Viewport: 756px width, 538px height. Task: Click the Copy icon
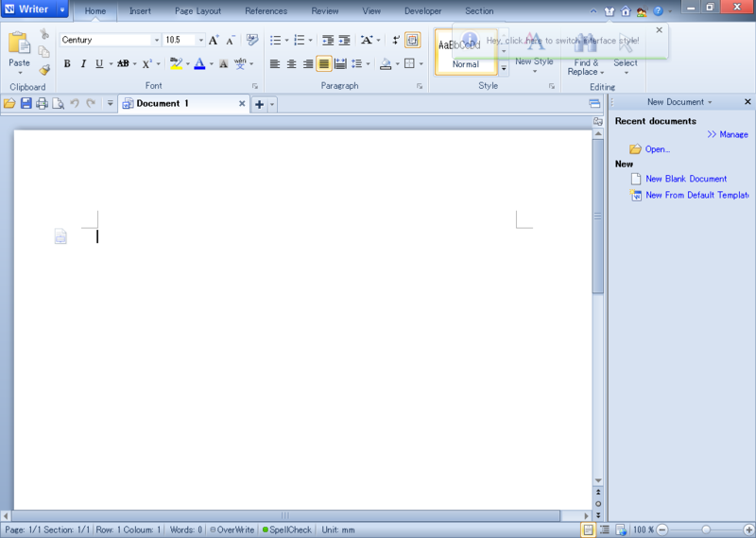(x=43, y=52)
